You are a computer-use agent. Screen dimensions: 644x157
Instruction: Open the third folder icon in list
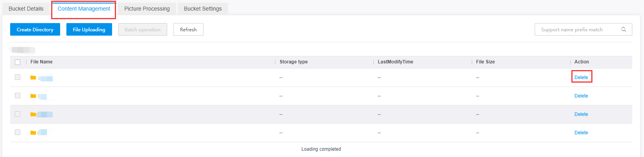click(33, 114)
